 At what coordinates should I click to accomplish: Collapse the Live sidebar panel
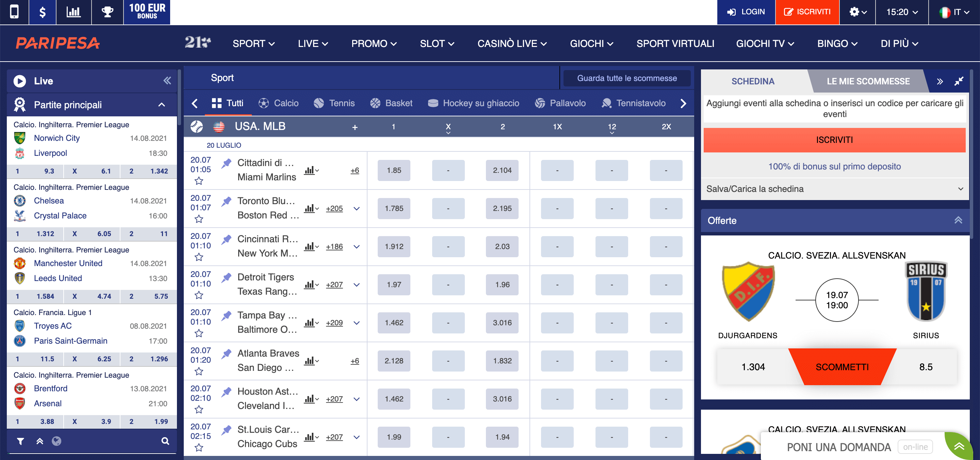tap(167, 81)
